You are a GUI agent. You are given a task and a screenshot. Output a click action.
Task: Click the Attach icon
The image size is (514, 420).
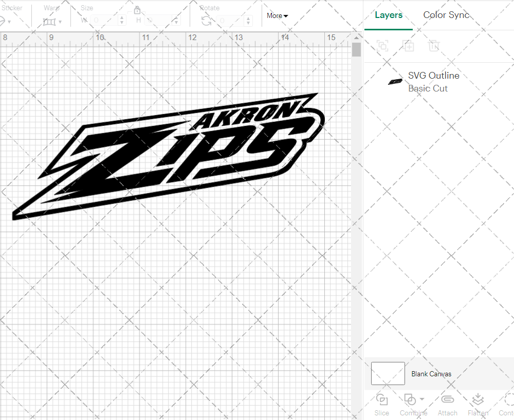(x=447, y=399)
